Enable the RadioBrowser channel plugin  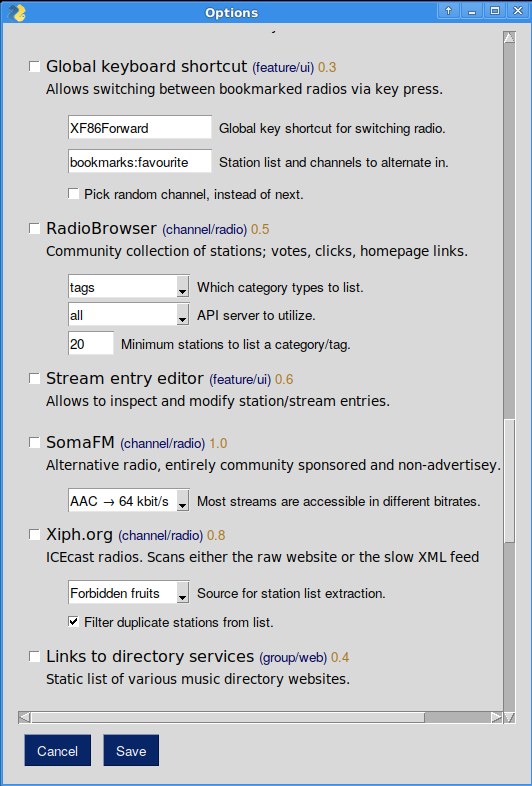point(34,229)
